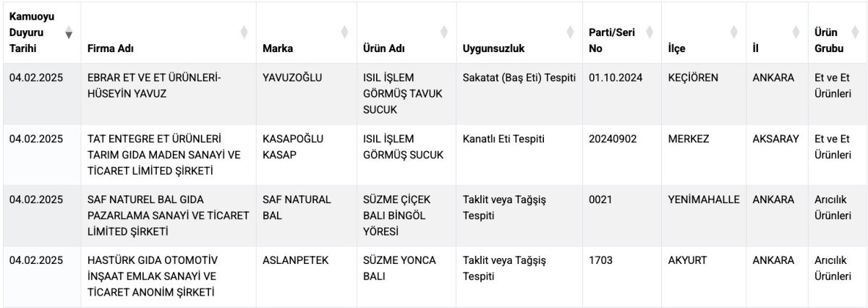The height and width of the screenshot is (308, 868).
Task: Select batch number 20240902 cell
Action: coord(613,139)
